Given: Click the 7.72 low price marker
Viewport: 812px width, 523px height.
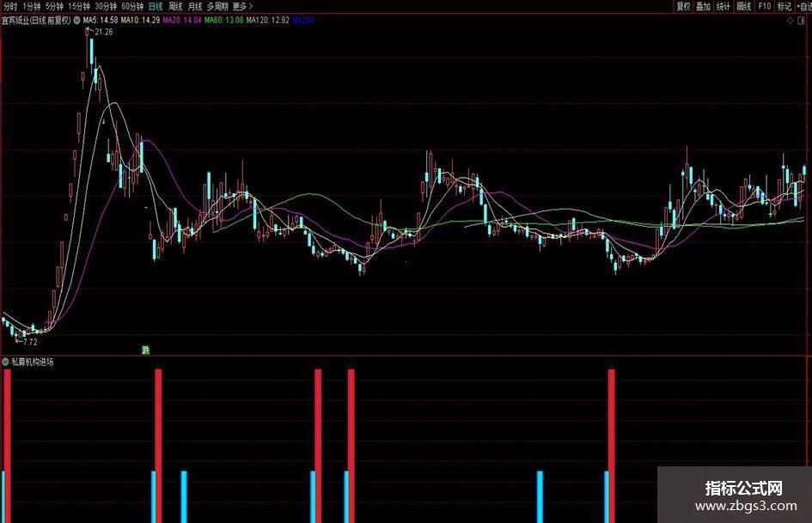Looking at the screenshot, I should tap(30, 342).
